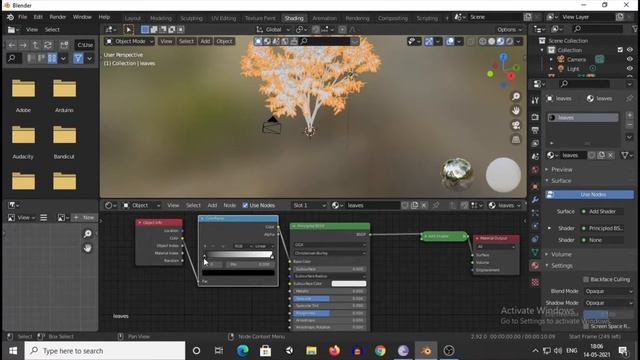Switch to the Animation workspace tab

click(x=324, y=18)
